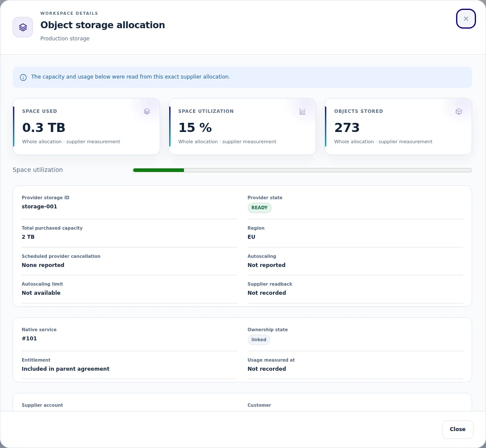486x448 pixels.
Task: Click the bar chart icon on Space Utilization card
Action: [303, 111]
